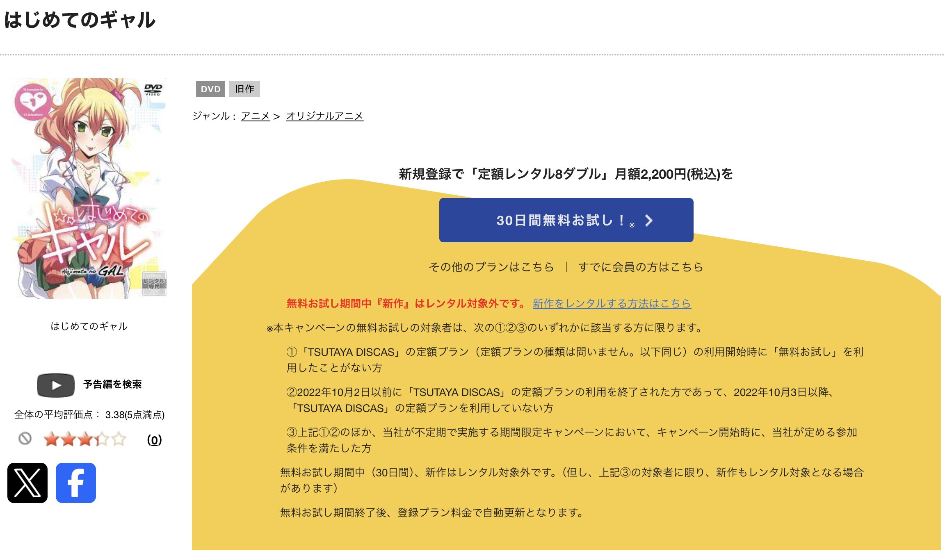Click the 予告編を検索 text link
The image size is (945, 560).
pyautogui.click(x=112, y=384)
